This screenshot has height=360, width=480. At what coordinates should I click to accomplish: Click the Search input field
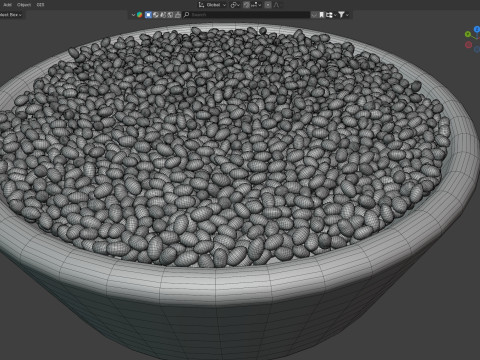coord(246,15)
